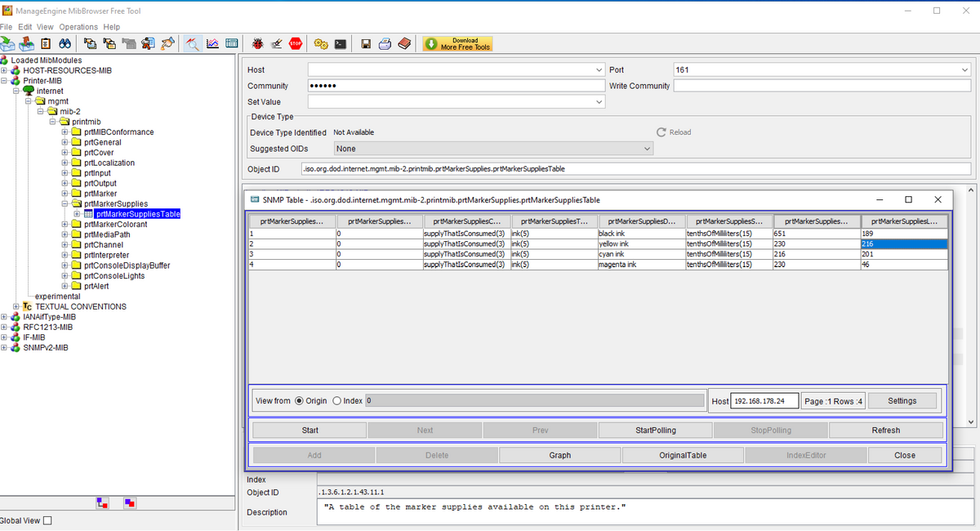Click the SNMP table grid toolbar icon
Image resolution: width=980 pixels, height=531 pixels.
pyautogui.click(x=231, y=43)
